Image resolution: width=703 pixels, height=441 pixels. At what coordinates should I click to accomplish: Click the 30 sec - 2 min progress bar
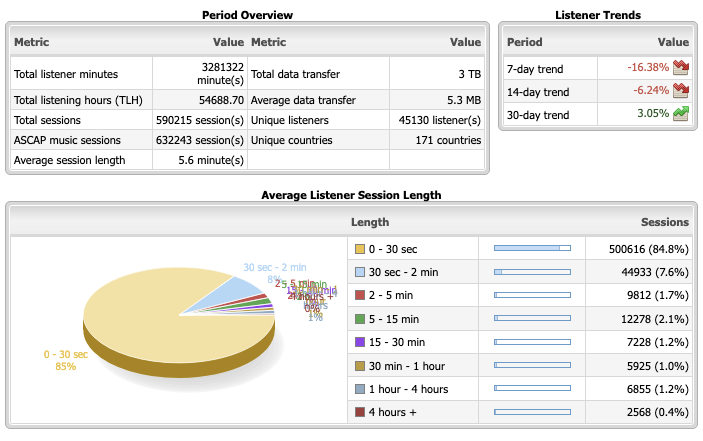click(x=532, y=272)
